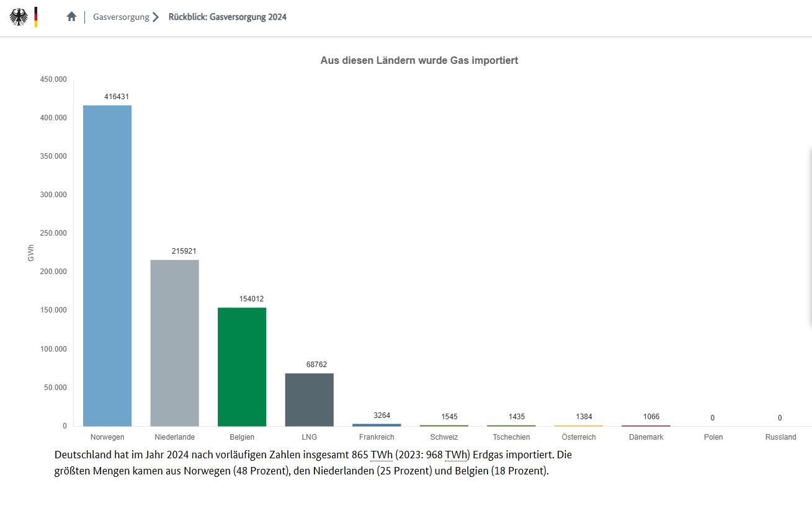Image resolution: width=812 pixels, height=511 pixels.
Task: Click the Dänemark axis label
Action: (646, 437)
